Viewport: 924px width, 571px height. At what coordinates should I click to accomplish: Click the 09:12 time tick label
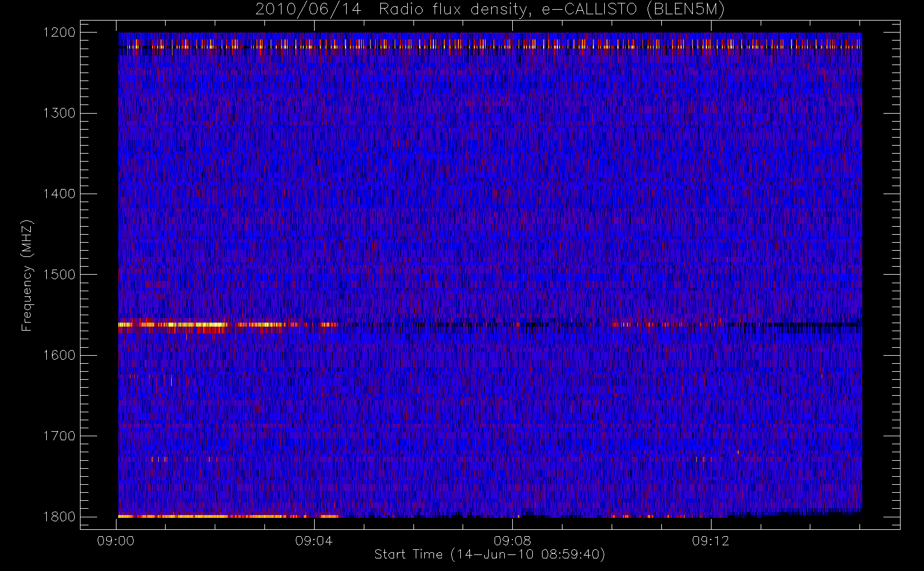710,541
